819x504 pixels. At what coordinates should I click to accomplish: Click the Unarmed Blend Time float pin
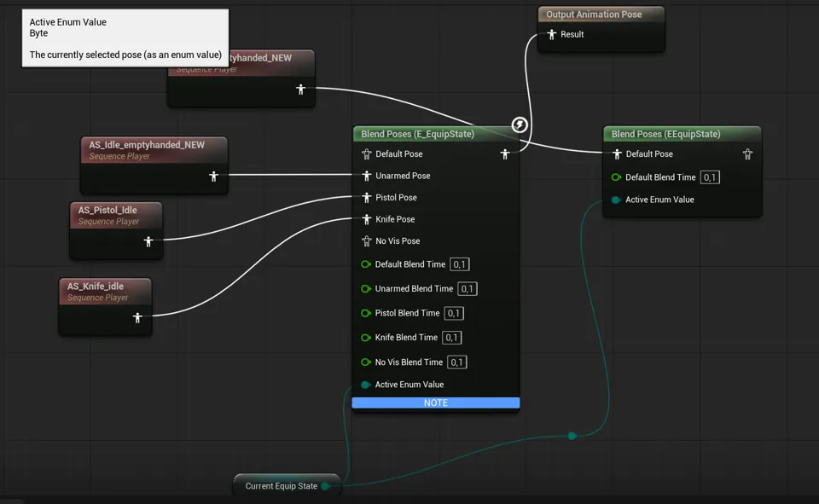point(366,289)
